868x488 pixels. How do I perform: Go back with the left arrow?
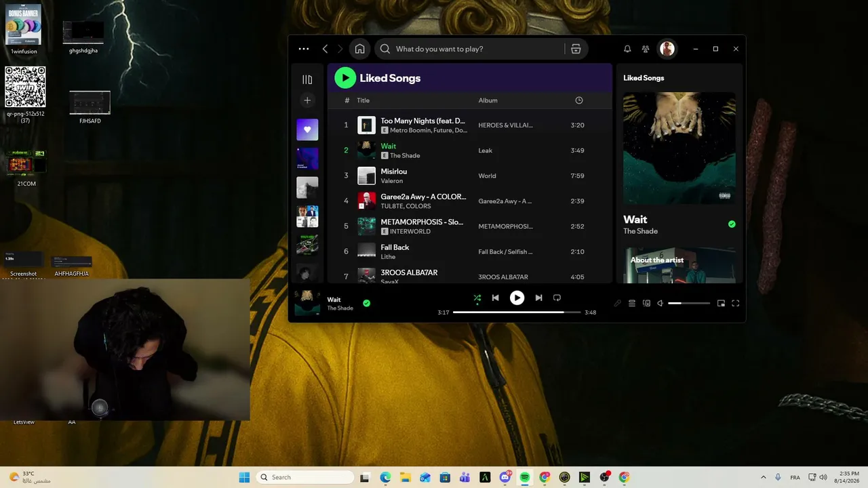click(x=325, y=49)
